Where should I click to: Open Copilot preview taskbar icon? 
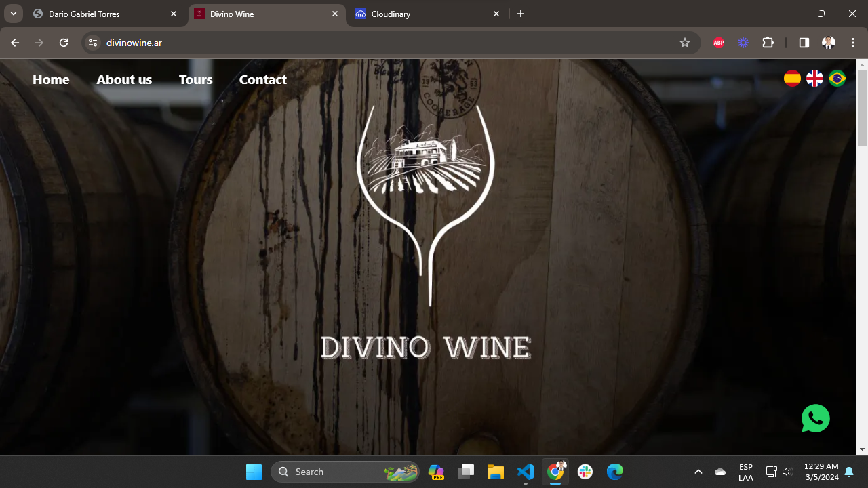coord(436,472)
